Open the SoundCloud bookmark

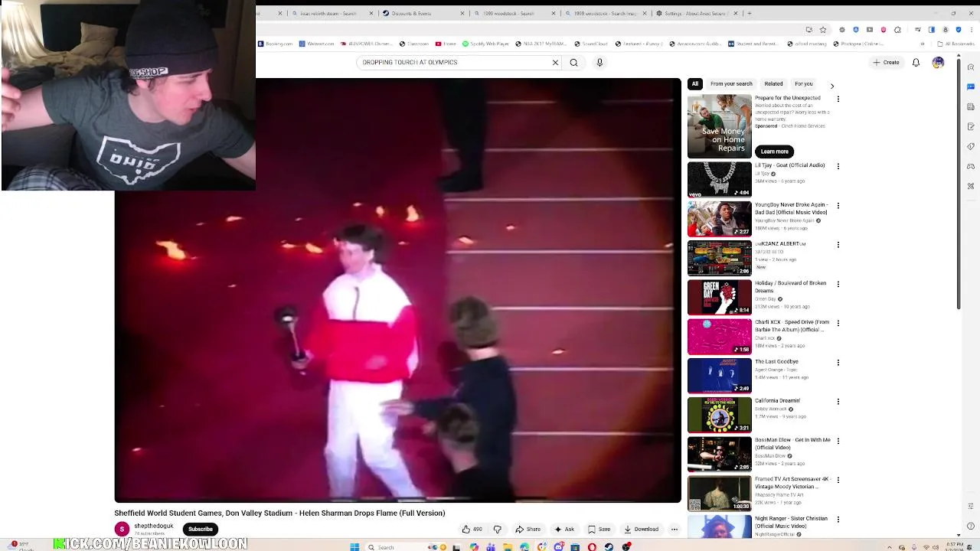pyautogui.click(x=590, y=44)
